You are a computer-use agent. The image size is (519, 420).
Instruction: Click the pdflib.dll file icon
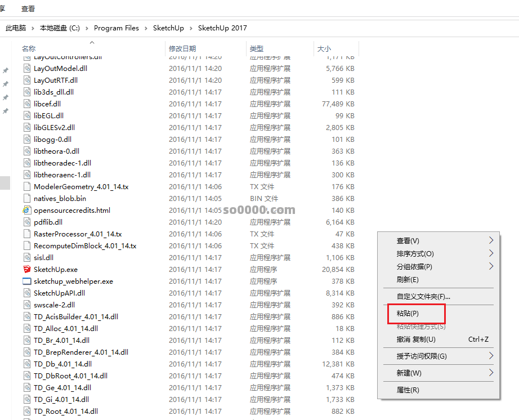tap(27, 222)
